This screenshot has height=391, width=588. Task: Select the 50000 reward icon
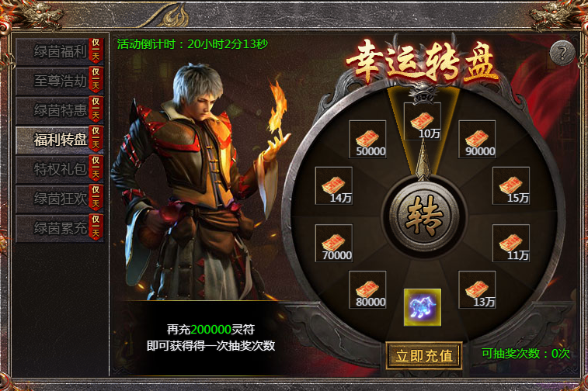[367, 139]
